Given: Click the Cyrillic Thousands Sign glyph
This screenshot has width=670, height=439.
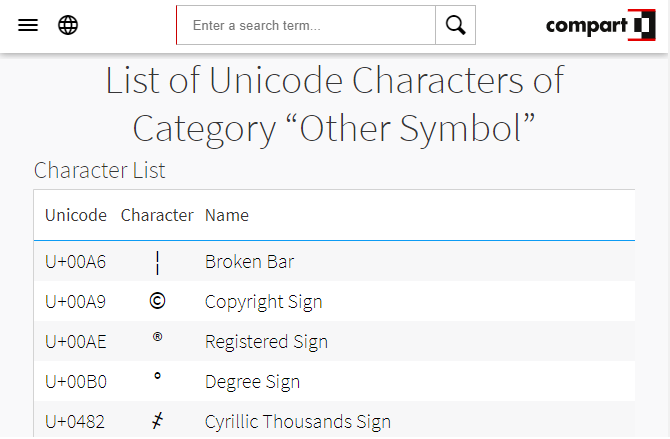Looking at the screenshot, I should click(157, 421).
